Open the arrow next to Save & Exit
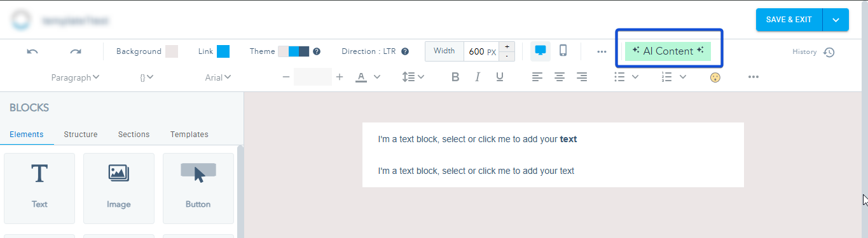Viewport: 868px width, 238px height. click(836, 20)
